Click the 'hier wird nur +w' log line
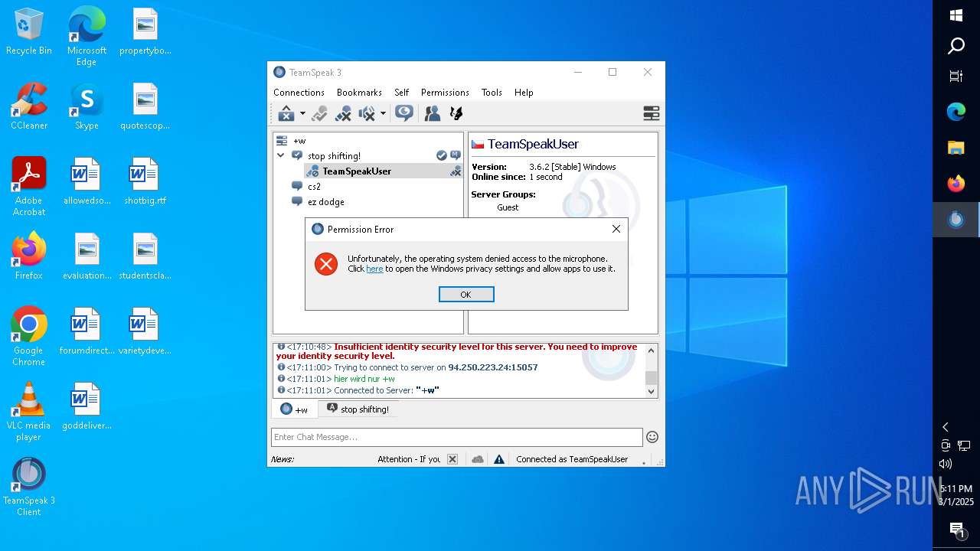Screen dimensions: 980x551 364,379
